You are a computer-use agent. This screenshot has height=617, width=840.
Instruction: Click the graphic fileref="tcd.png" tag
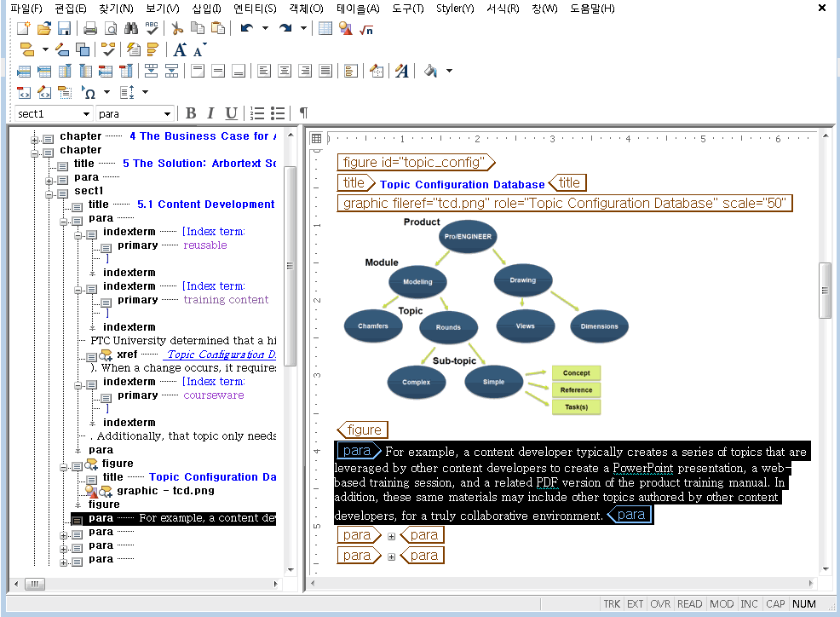tap(564, 203)
